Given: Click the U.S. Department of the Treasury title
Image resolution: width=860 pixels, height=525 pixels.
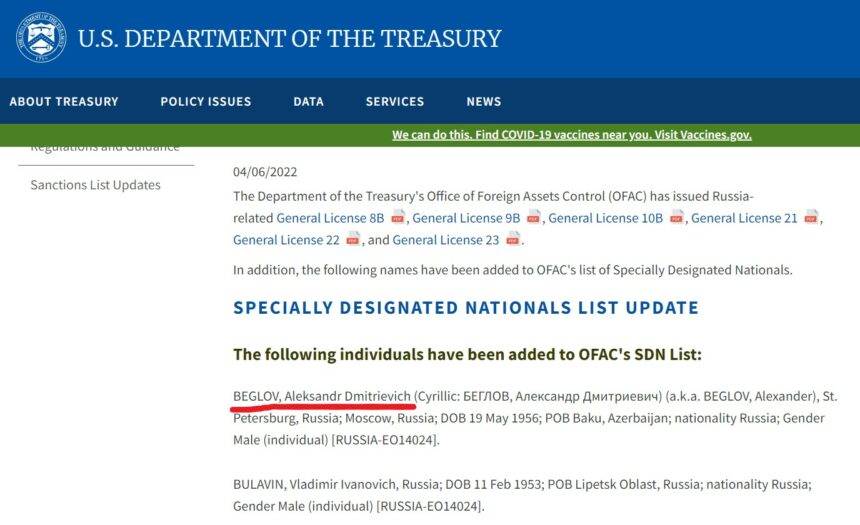Looking at the screenshot, I should coord(290,38).
